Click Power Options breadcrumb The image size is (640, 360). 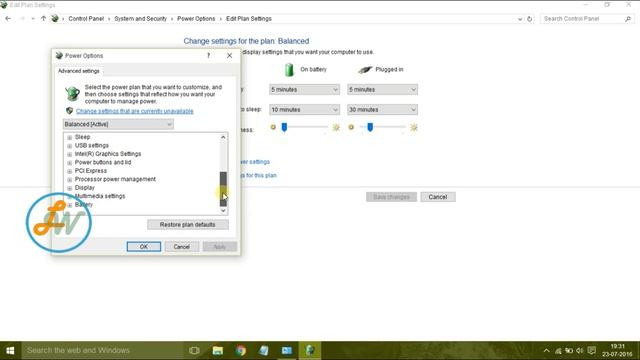pos(196,19)
